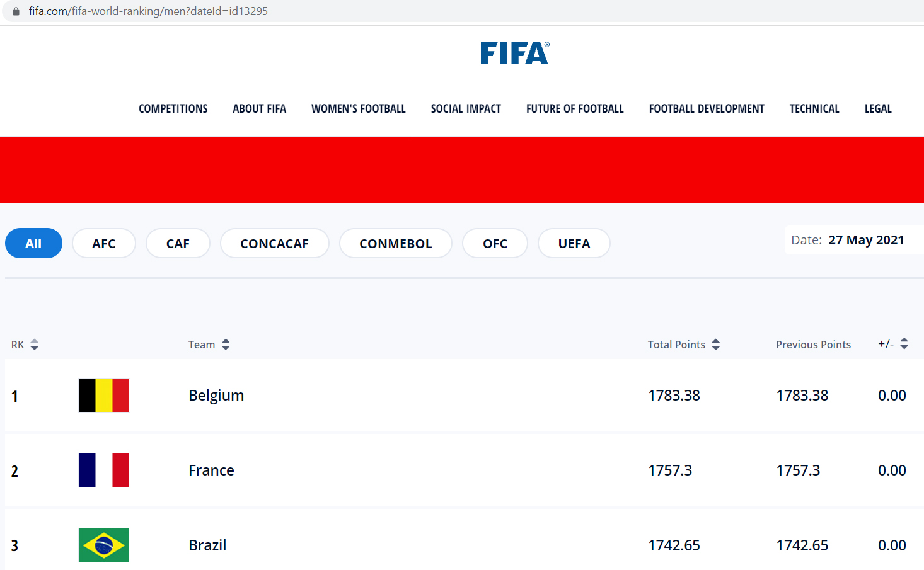The image size is (924, 570).
Task: Sort by Team column arrows
Action: pyautogui.click(x=226, y=345)
